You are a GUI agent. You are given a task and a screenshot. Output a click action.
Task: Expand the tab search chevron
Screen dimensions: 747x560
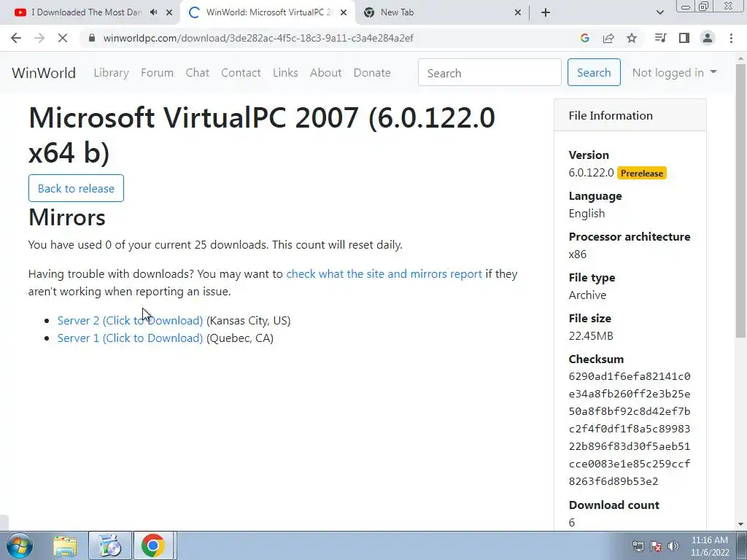[x=659, y=12]
